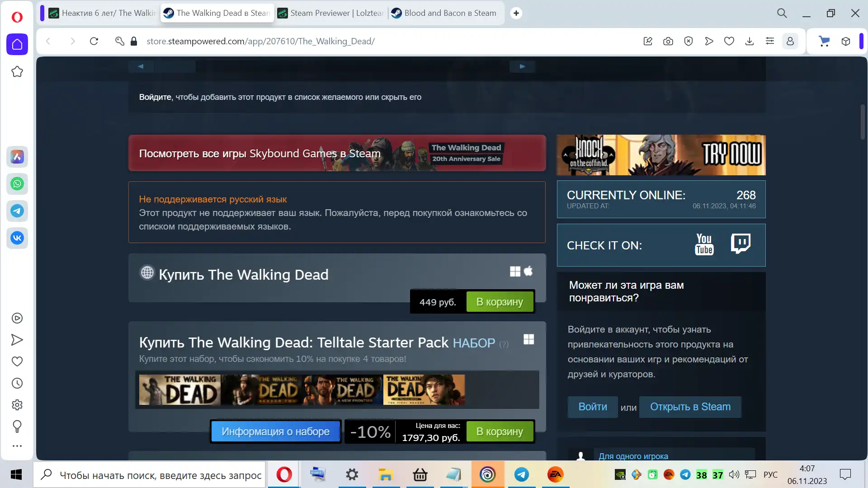The image size is (868, 488).
Task: Open Aria AI icon in sidebar
Action: coord(17,157)
